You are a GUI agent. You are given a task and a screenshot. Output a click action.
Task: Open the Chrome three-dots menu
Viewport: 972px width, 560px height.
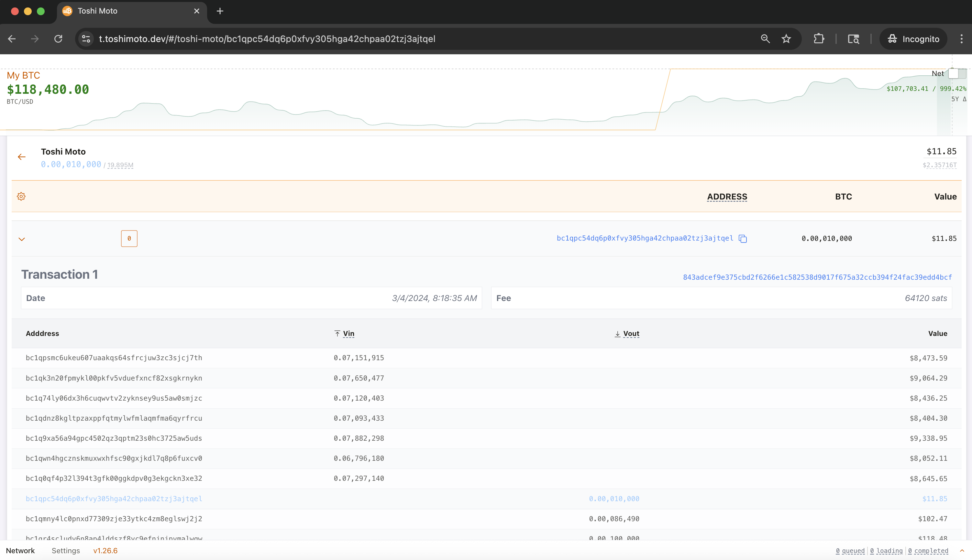(x=961, y=39)
